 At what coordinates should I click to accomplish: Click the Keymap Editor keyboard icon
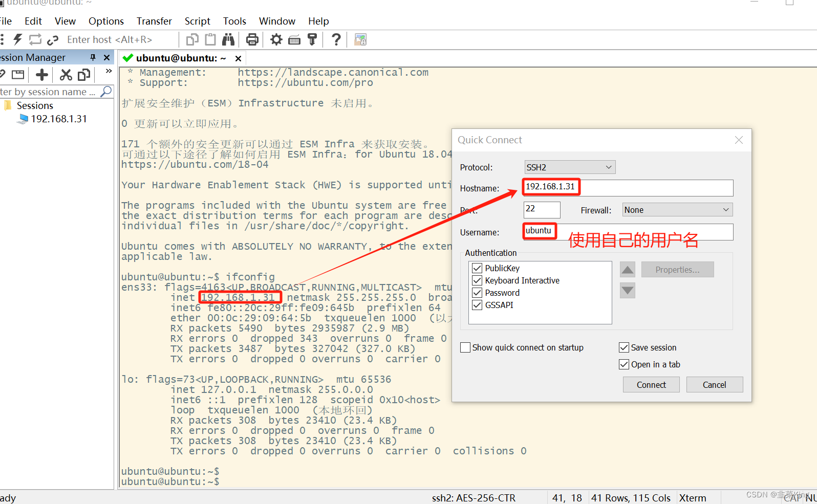point(294,40)
